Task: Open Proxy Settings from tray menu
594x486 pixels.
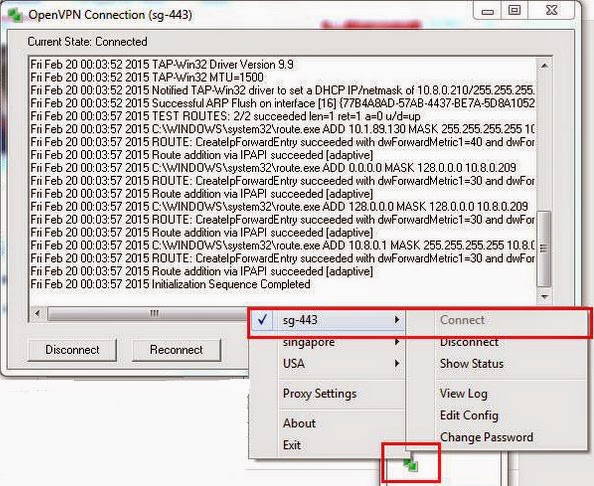Action: point(320,393)
